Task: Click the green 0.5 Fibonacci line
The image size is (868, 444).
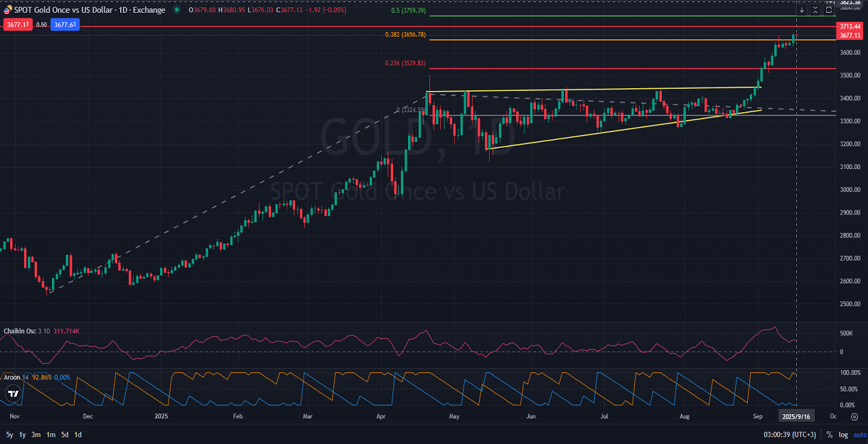Action: (633, 16)
